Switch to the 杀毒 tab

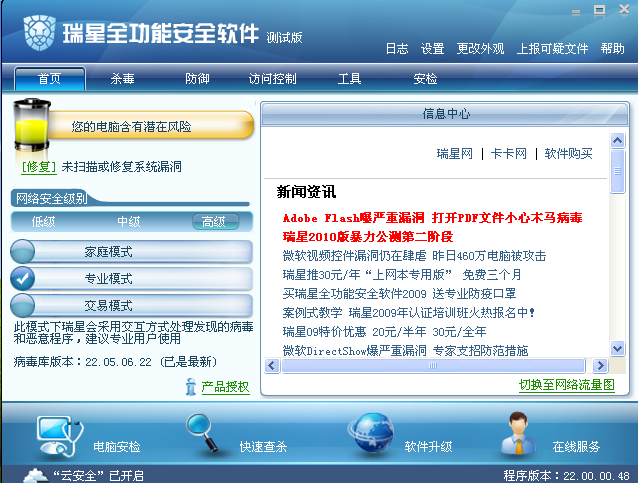tap(122, 79)
